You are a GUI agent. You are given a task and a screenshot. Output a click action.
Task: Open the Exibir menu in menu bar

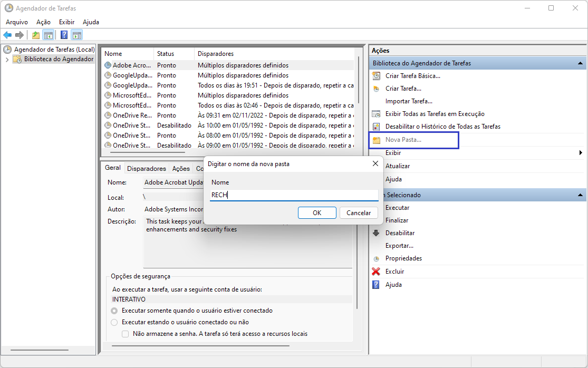pyautogui.click(x=67, y=22)
